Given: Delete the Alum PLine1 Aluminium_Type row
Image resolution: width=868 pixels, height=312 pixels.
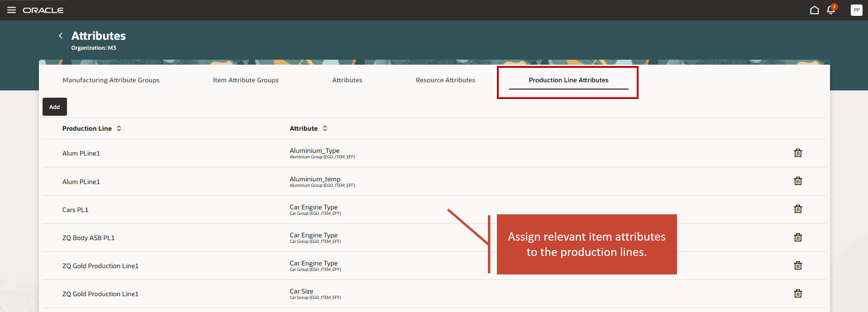Looking at the screenshot, I should pyautogui.click(x=798, y=153).
